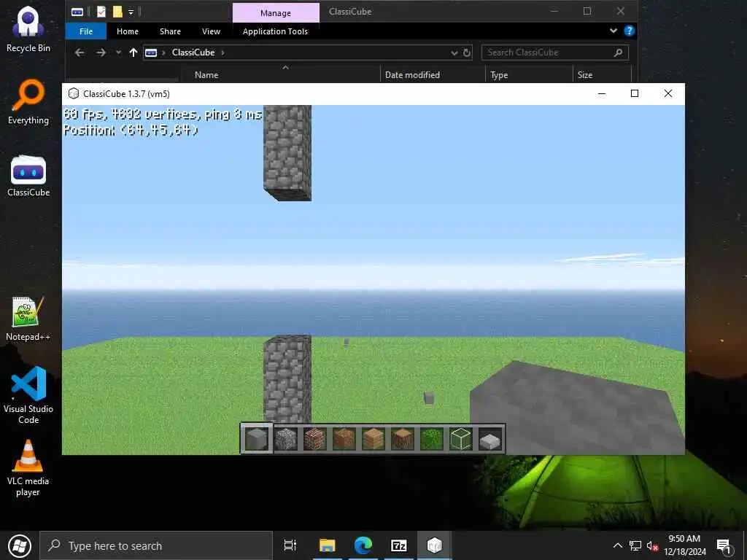Show hidden system tray icons
The image size is (747, 560).
(617, 545)
